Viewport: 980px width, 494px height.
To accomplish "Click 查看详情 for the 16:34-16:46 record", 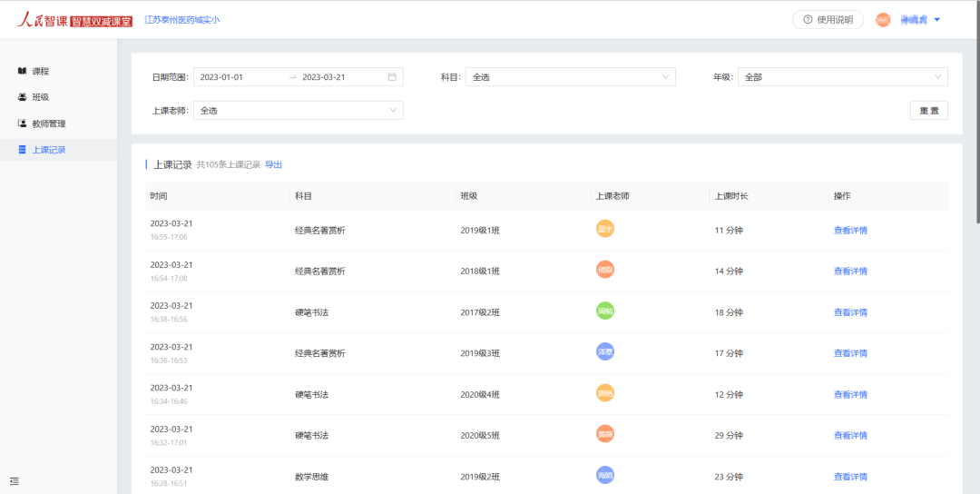I will pos(850,395).
